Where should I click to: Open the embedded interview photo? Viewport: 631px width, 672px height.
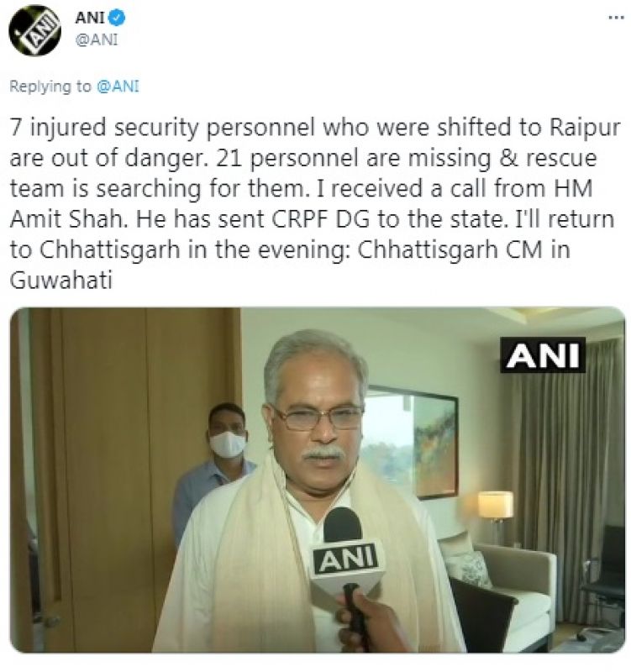(x=318, y=480)
